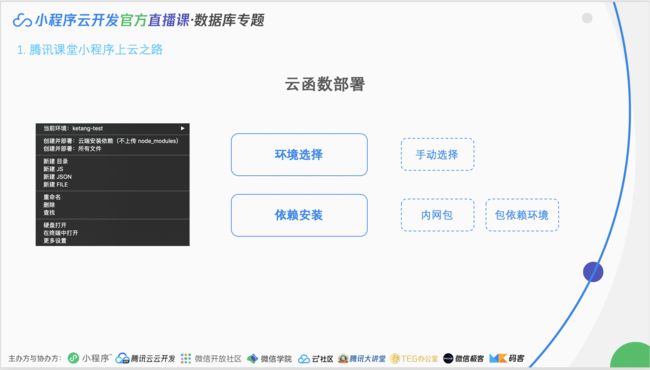This screenshot has width=650, height=370.
Task: Select 新建 JSON in context menu
Action: point(58,177)
